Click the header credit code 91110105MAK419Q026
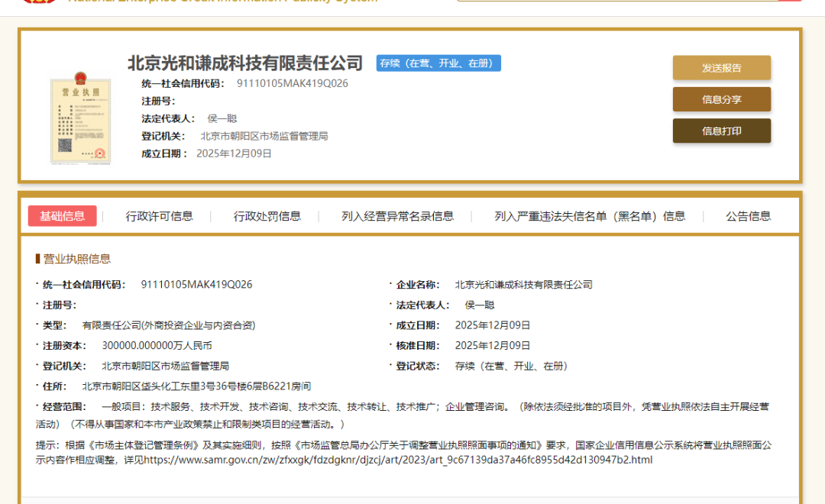The width and height of the screenshot is (825, 504). [x=292, y=84]
